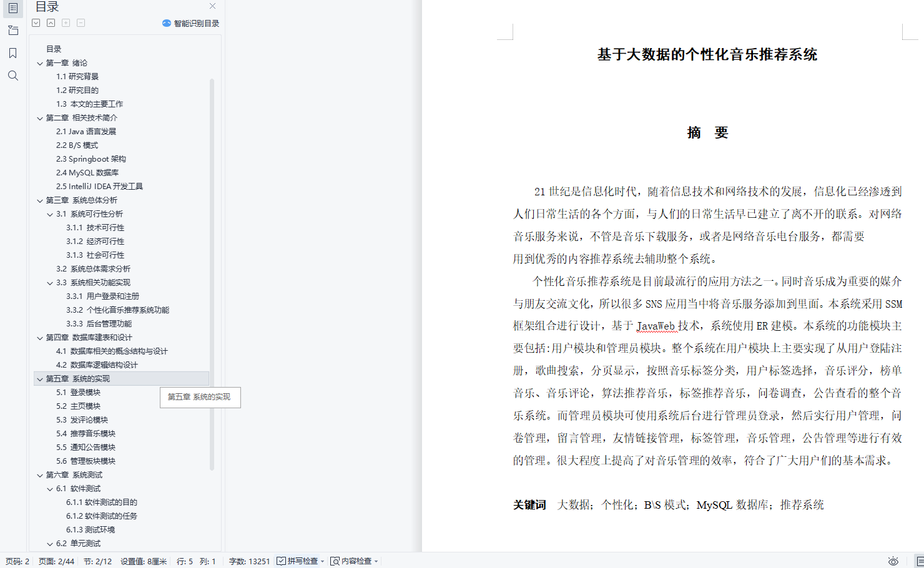Go to 2.2 B/S 模式
Image resolution: width=924 pixels, height=568 pixels.
point(77,145)
